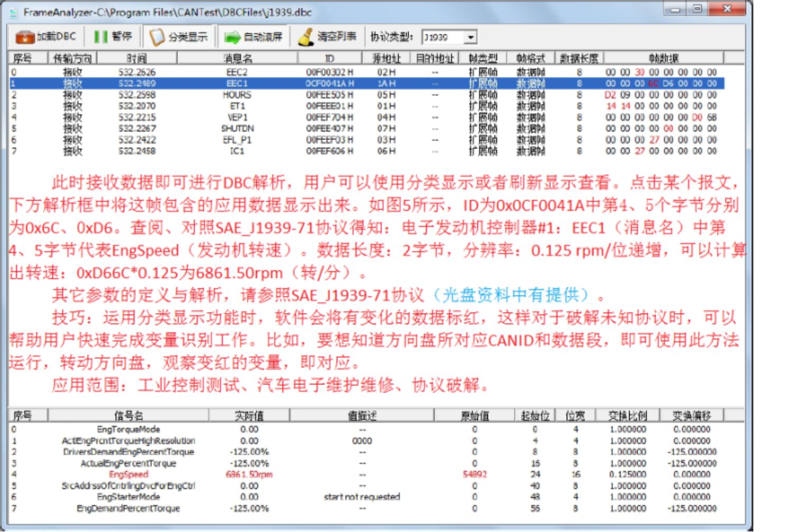Screen dimensions: 793x532
Task: Select the EngStarterMode signal row
Action: pyautogui.click(x=366, y=497)
